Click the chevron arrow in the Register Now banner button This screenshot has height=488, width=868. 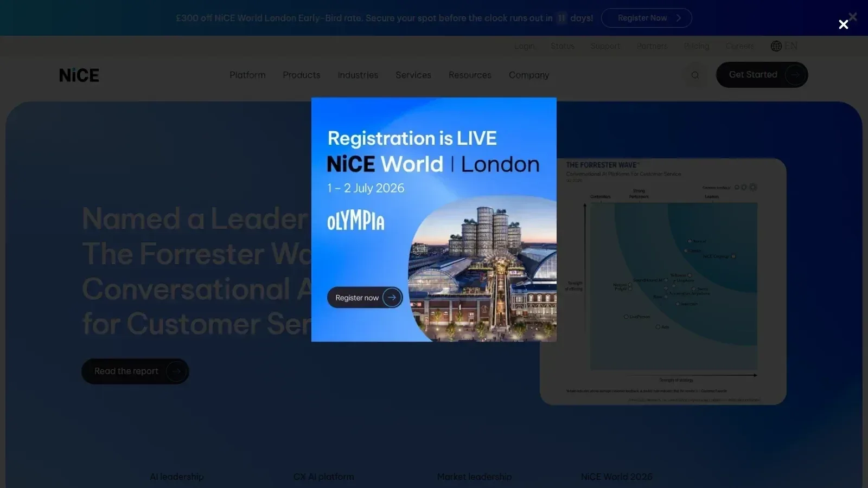(x=678, y=18)
